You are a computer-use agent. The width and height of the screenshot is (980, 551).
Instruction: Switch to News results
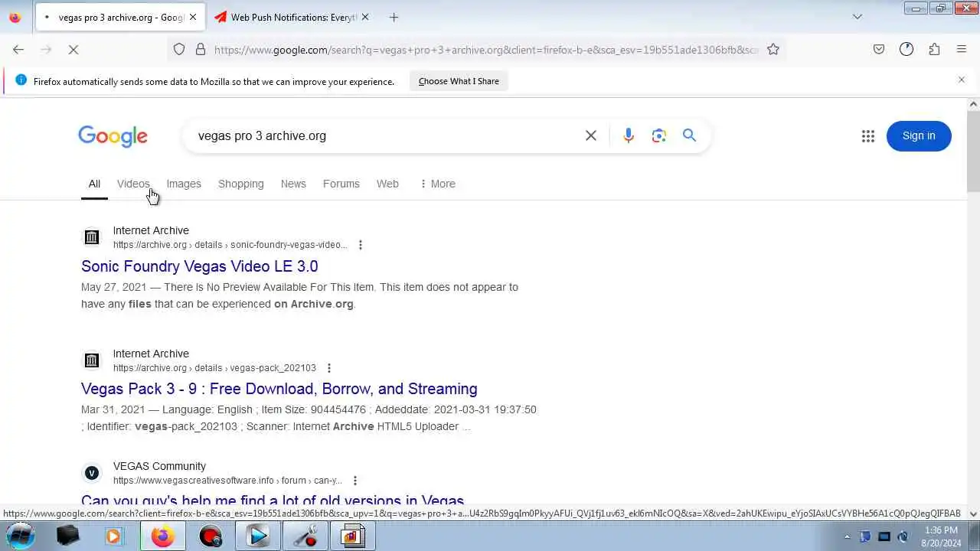293,184
